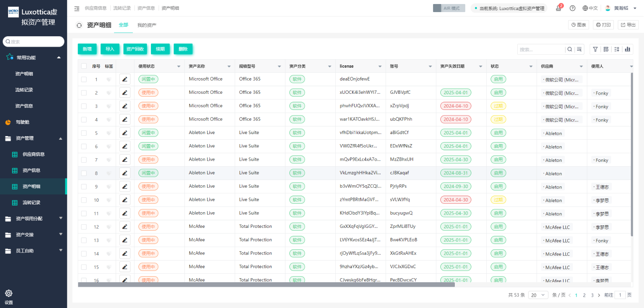
Task: Click the 资产回收 button
Action: coord(135,49)
